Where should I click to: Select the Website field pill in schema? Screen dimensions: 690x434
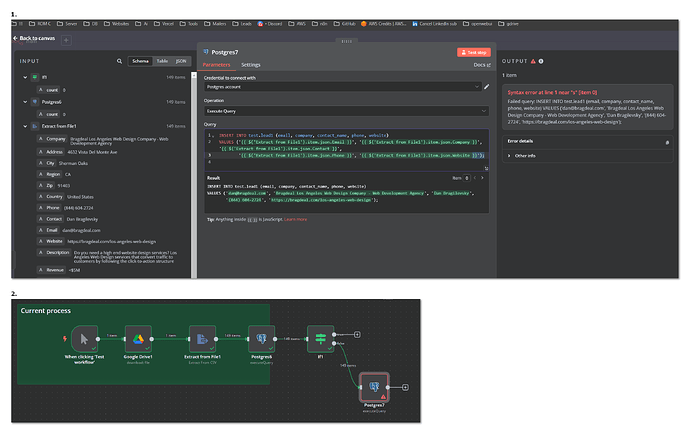pos(51,241)
